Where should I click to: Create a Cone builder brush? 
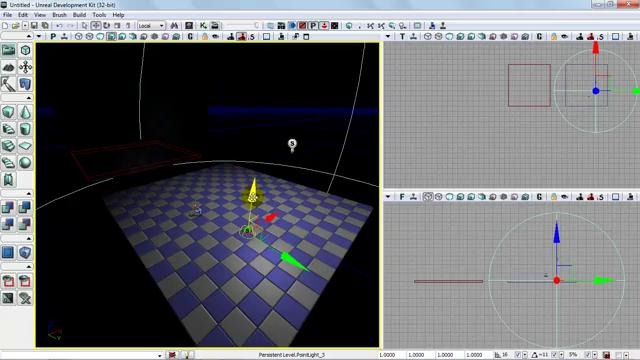[x=25, y=112]
